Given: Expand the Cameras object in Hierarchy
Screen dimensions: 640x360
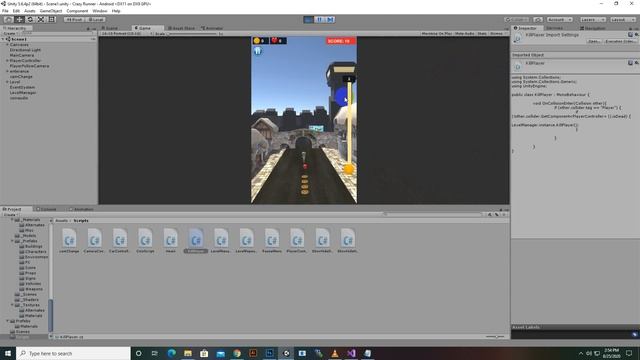Looking at the screenshot, I should [x=7, y=44].
